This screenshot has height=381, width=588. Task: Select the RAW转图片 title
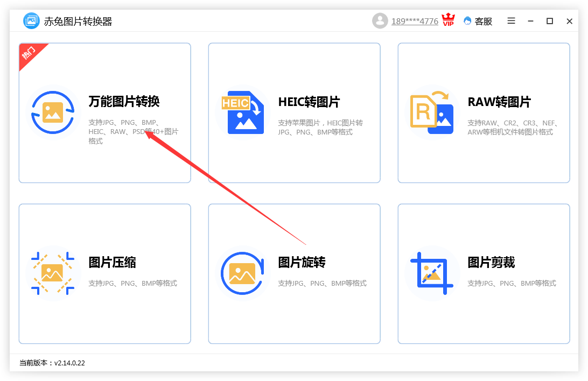(499, 102)
